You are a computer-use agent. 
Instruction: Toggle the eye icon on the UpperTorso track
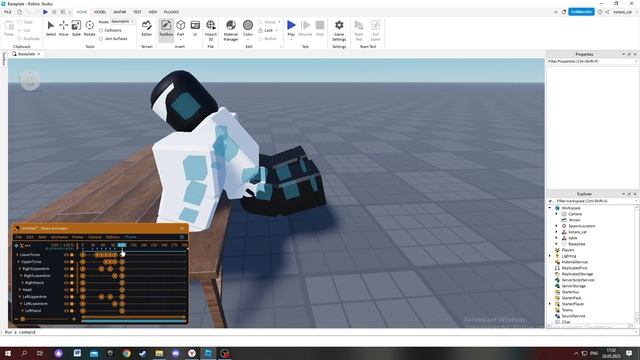(x=66, y=262)
